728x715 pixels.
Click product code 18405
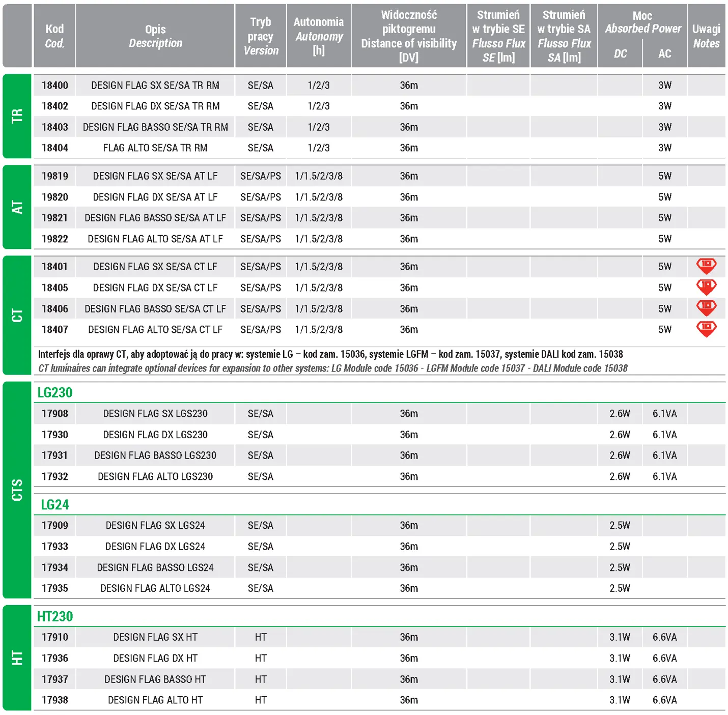[x=55, y=288]
